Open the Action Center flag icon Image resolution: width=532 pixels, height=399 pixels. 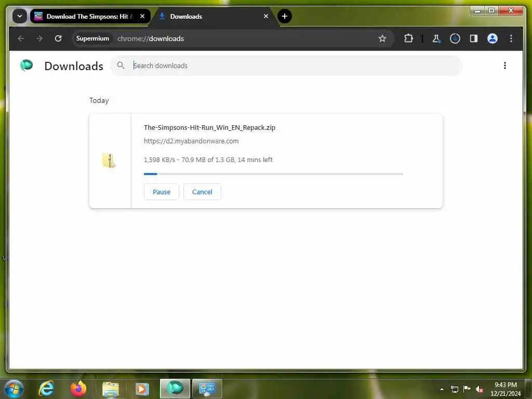click(467, 389)
